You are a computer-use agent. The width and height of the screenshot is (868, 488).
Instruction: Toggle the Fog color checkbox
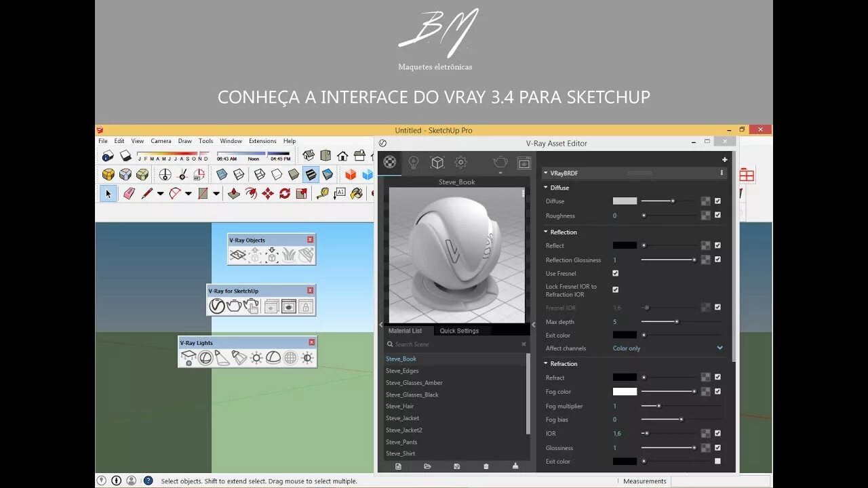tap(717, 391)
